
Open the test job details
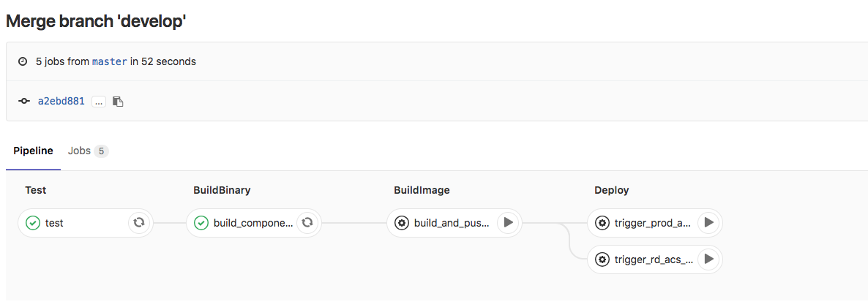54,223
